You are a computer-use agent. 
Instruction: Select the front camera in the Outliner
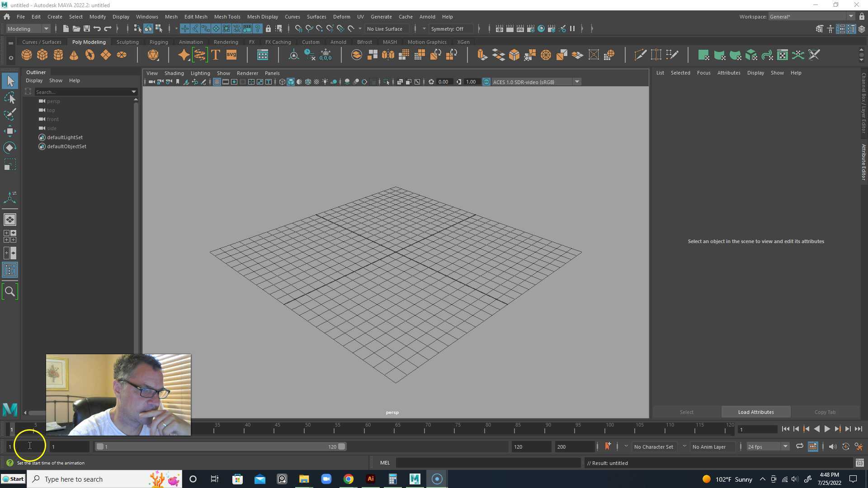tap(52, 119)
